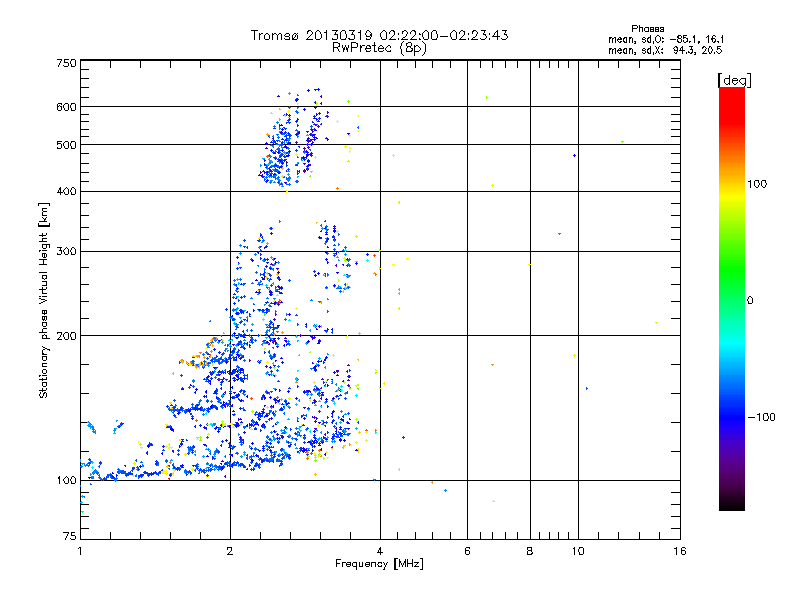Click the colorbar label '-100'
The width and height of the screenshot is (800, 600).
tap(762, 417)
